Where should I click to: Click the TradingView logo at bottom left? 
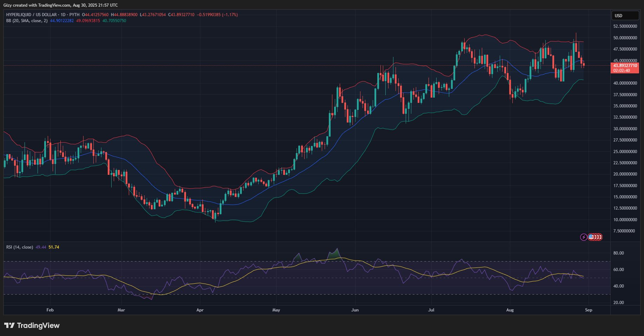click(32, 325)
